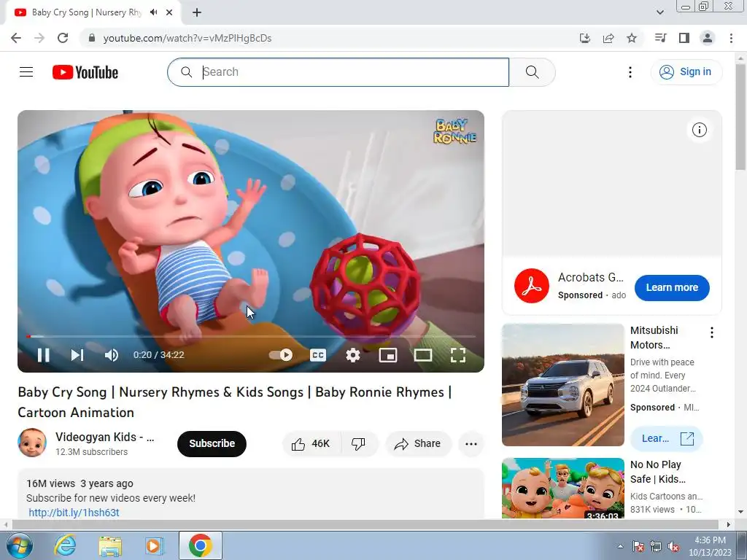Share the video
Image resolution: width=747 pixels, height=560 pixels.
tap(418, 444)
